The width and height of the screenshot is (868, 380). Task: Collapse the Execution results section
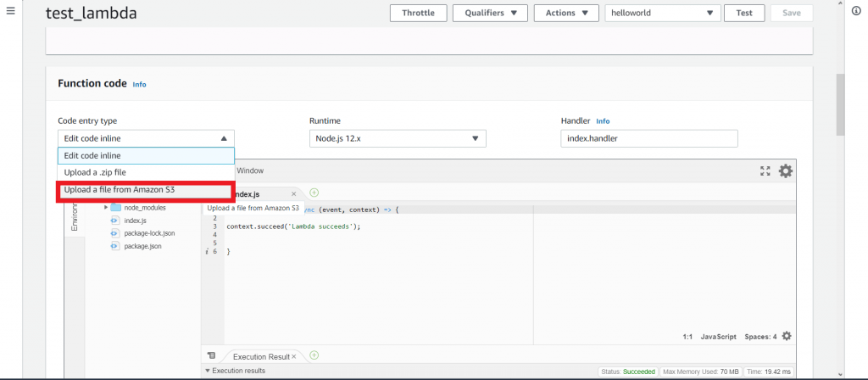point(209,371)
